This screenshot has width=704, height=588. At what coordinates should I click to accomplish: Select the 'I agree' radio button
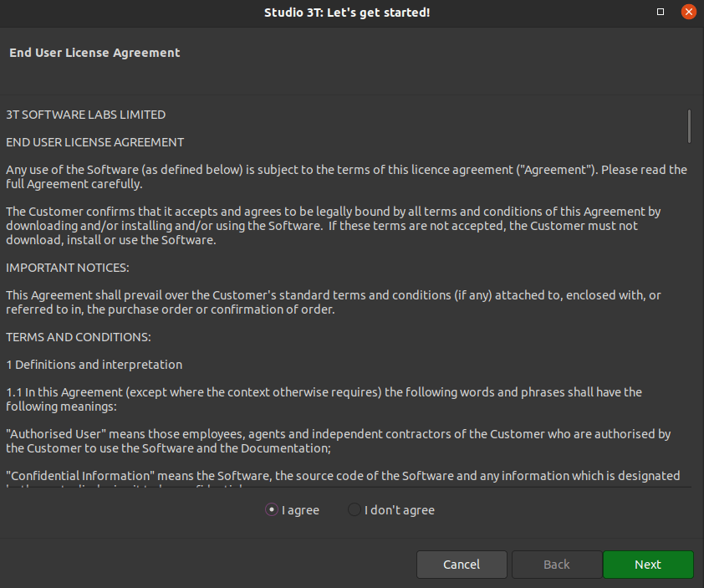click(x=271, y=510)
